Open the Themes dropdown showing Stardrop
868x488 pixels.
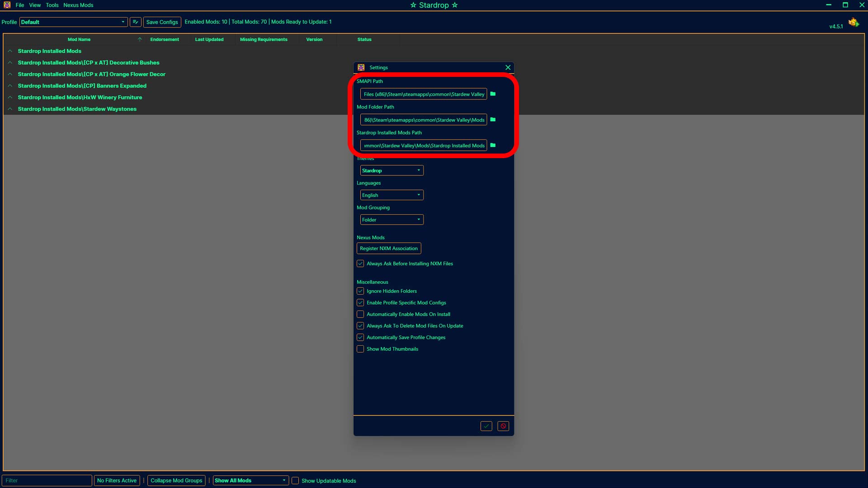click(x=392, y=170)
